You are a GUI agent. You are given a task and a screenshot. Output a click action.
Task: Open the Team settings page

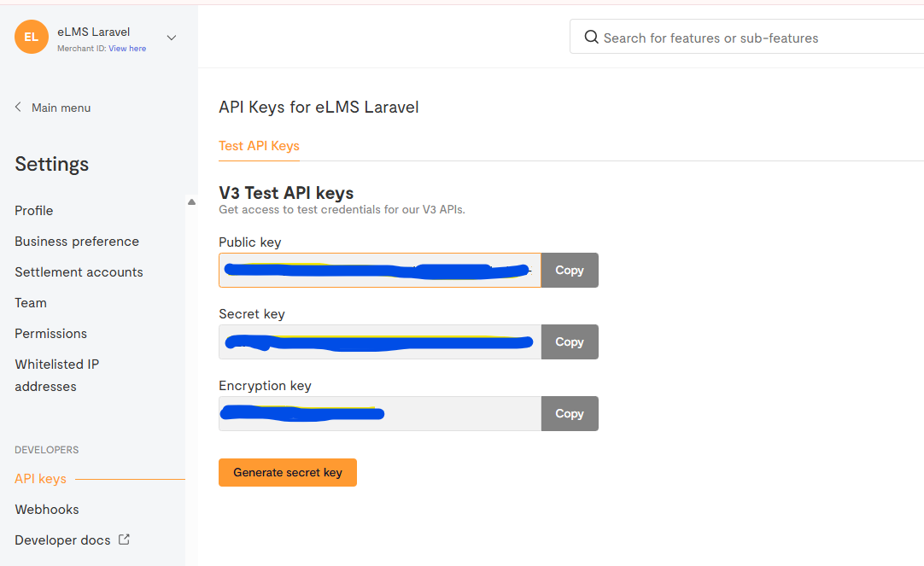[x=31, y=303]
